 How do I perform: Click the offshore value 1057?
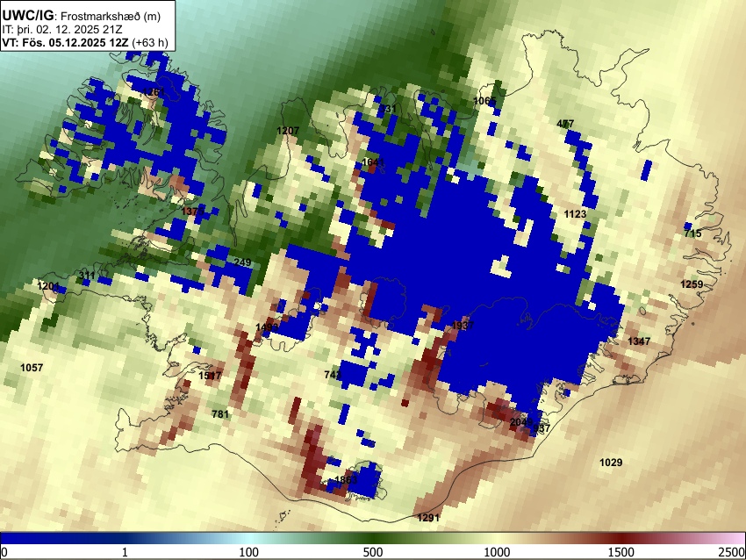tap(32, 368)
